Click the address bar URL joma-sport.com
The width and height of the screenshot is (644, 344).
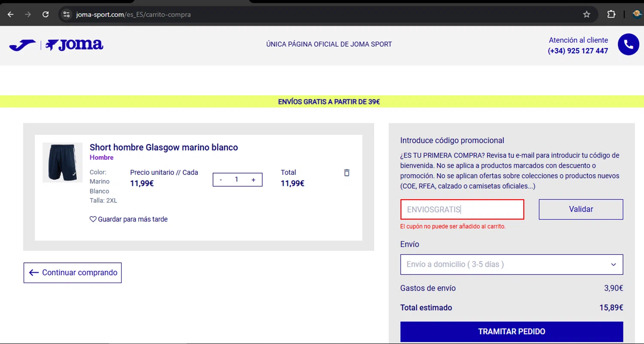(x=134, y=15)
